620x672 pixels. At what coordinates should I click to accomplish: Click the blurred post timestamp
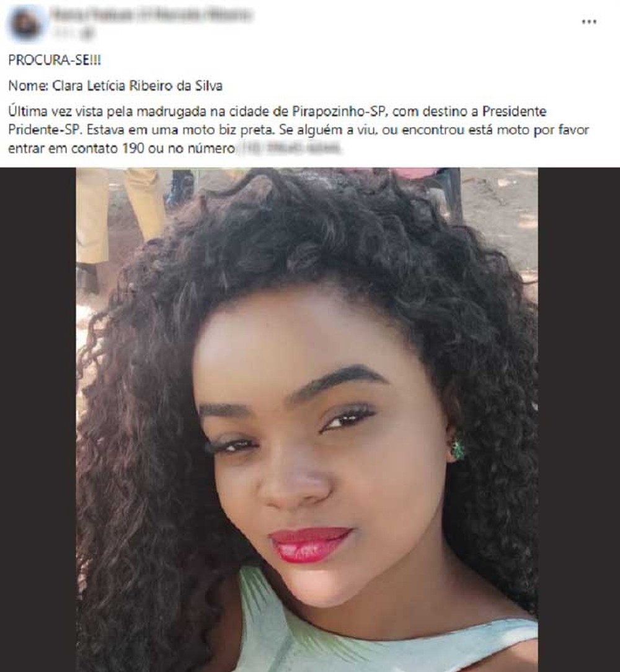(64, 34)
